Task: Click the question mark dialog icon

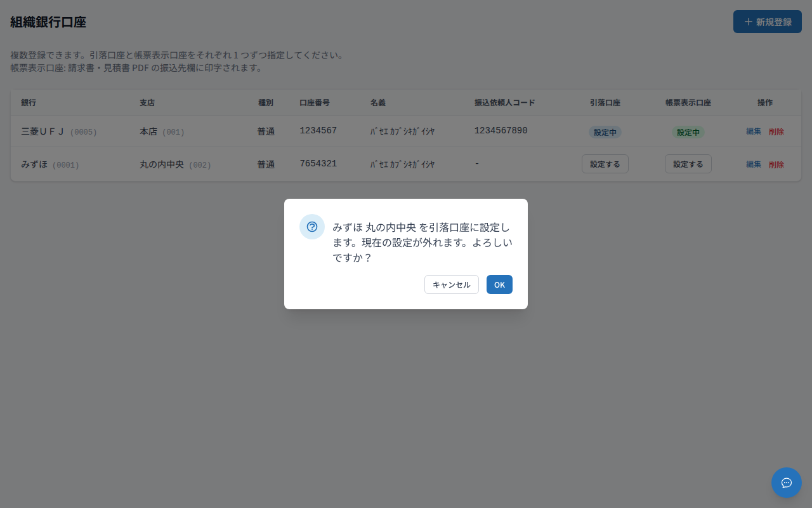Action: (x=312, y=227)
